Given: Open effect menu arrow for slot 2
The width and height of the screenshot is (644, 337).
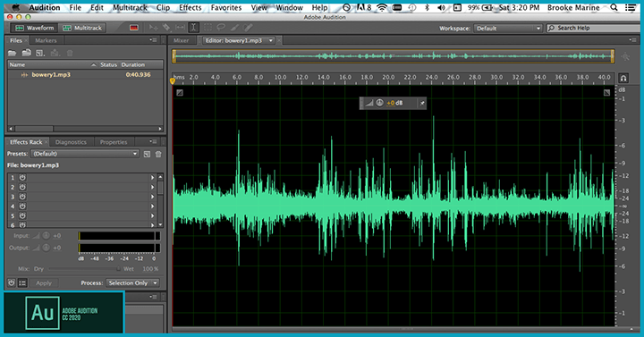Looking at the screenshot, I should tap(152, 187).
